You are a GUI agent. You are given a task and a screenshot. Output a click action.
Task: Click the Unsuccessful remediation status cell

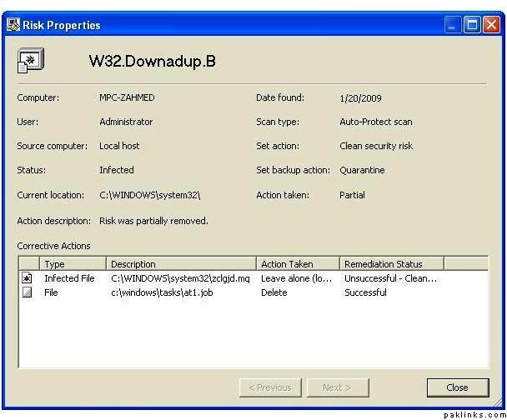tap(390, 278)
